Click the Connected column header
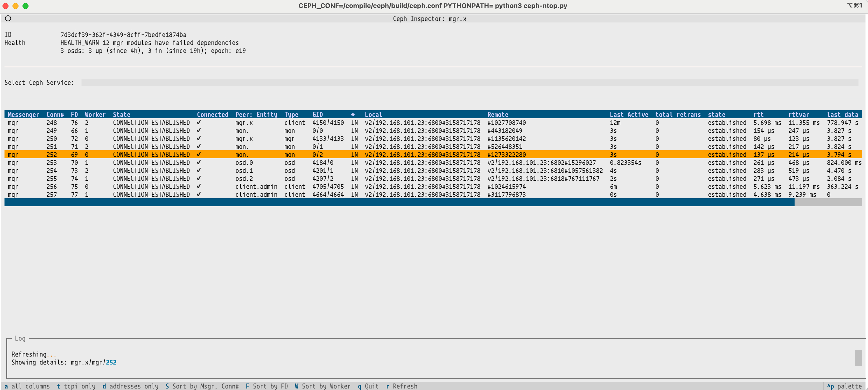 (212, 115)
